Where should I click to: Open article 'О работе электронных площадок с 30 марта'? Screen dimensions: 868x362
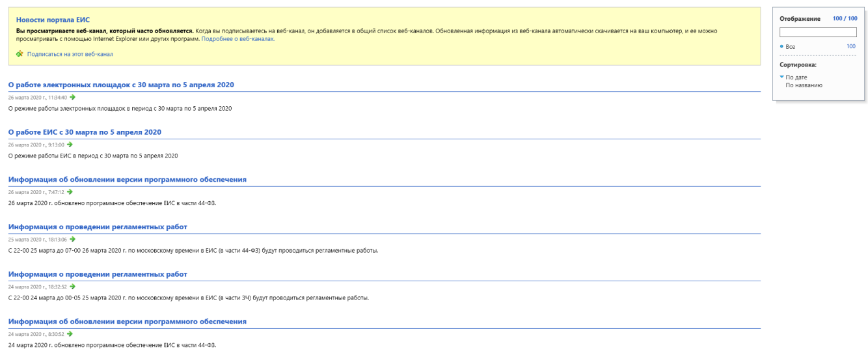pos(121,85)
